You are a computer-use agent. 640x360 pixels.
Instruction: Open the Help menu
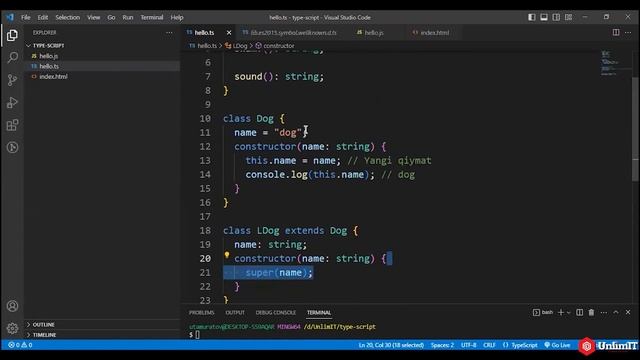[177, 17]
